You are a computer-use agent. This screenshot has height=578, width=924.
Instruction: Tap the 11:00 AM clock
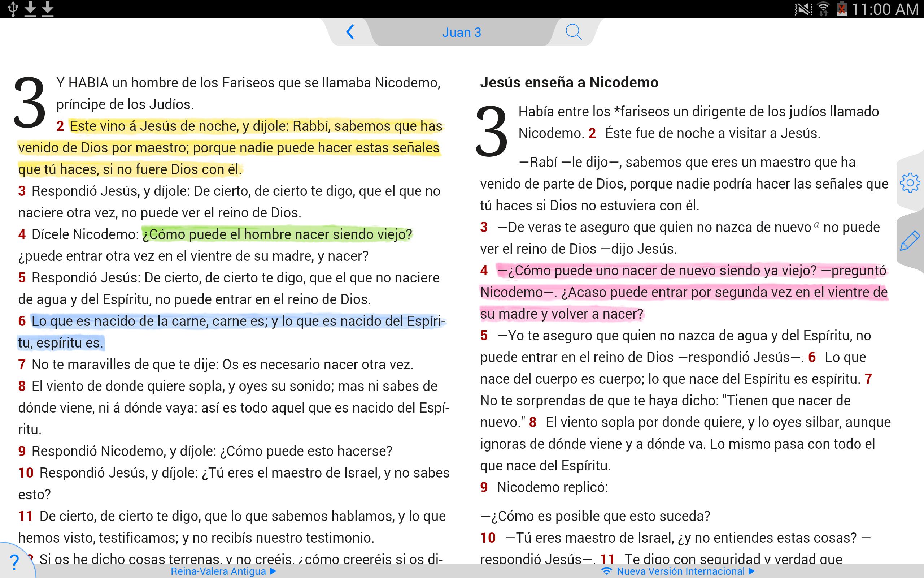pyautogui.click(x=885, y=9)
